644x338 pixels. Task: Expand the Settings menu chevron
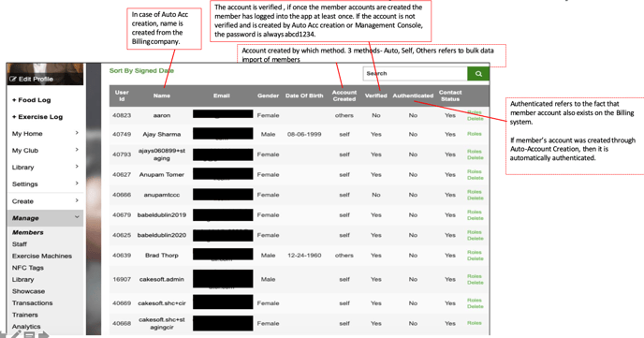77,184
